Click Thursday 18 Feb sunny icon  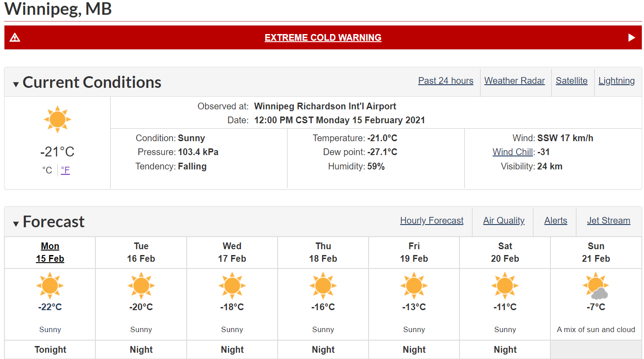click(323, 285)
